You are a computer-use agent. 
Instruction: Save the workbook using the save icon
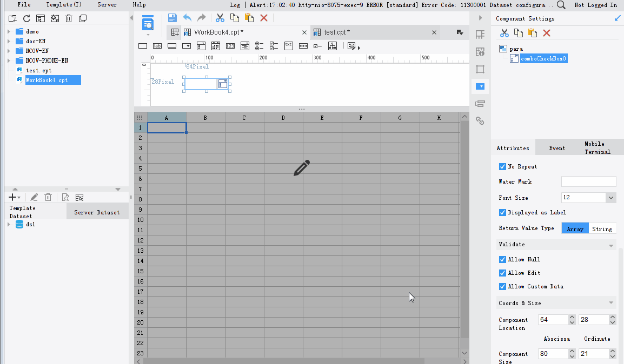click(172, 18)
